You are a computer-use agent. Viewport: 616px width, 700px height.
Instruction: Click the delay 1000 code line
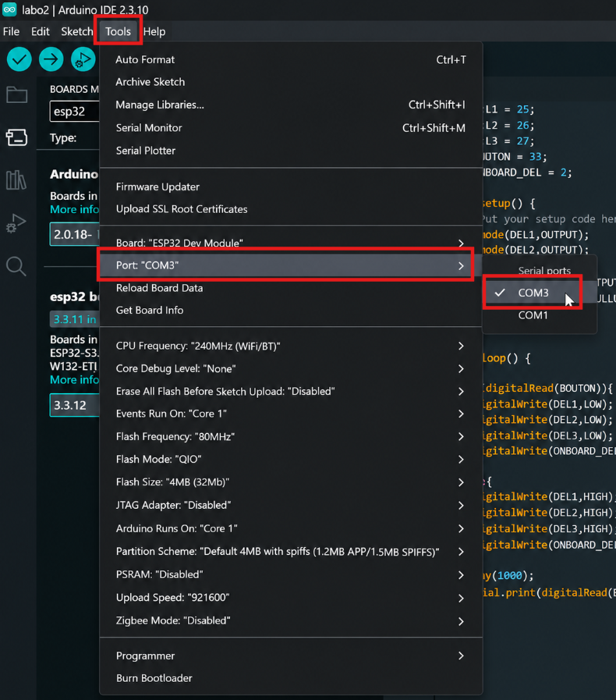(x=508, y=575)
